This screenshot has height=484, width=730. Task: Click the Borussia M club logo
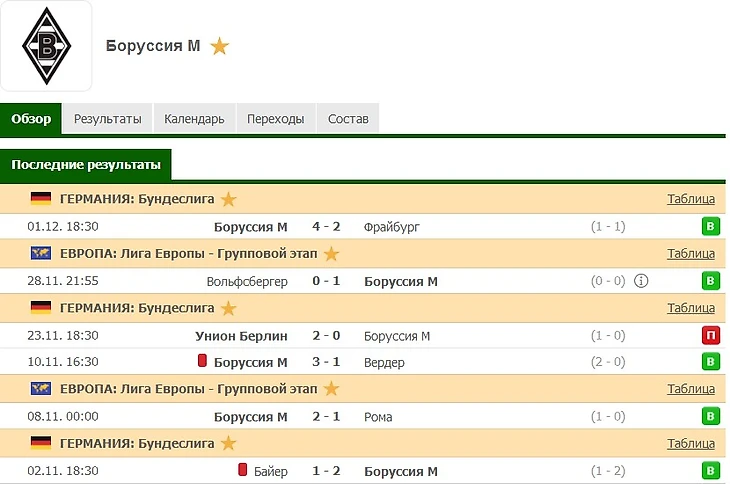pyautogui.click(x=46, y=46)
